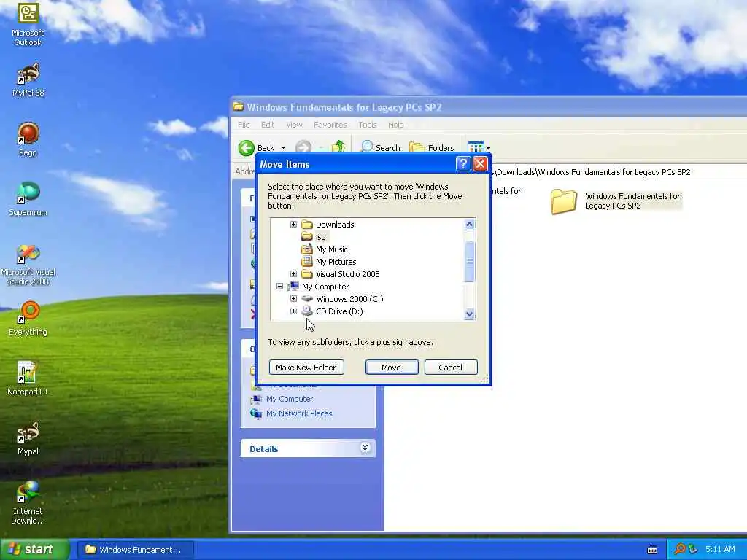The height and width of the screenshot is (560, 747).
Task: Click the green Back arrow in Explorer
Action: pos(247,147)
